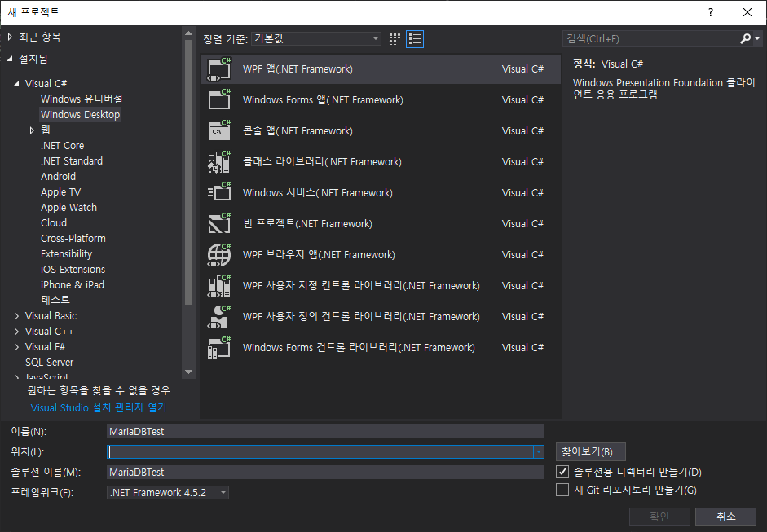767x532 pixels.
Task: Expand the 웹 tree node
Action: coord(32,130)
